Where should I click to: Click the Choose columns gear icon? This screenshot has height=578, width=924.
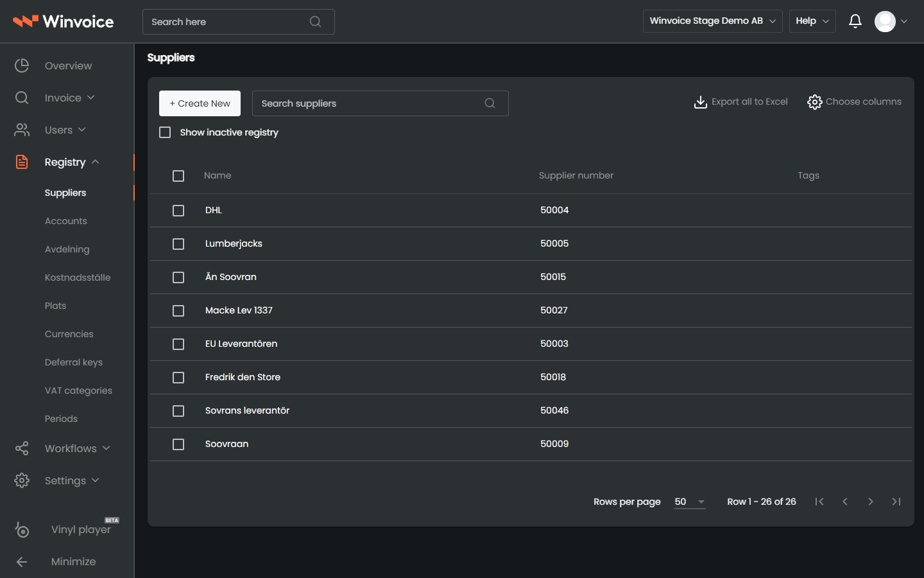point(814,102)
